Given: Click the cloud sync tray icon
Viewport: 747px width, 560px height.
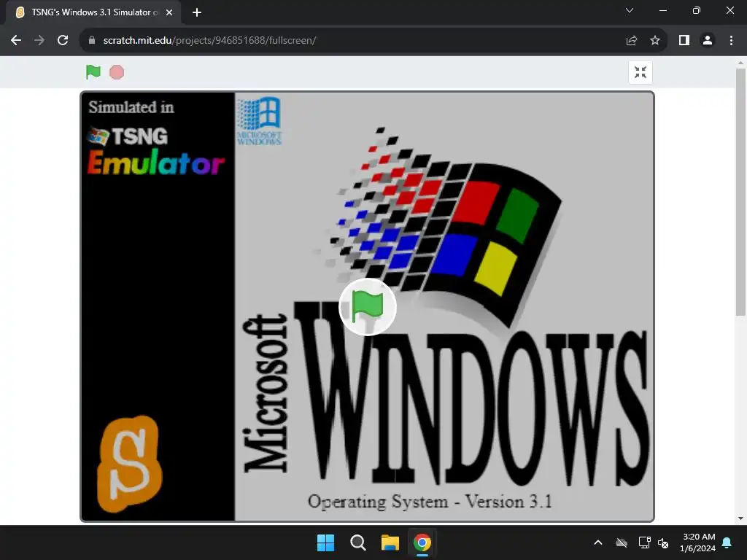Looking at the screenshot, I should (x=622, y=542).
